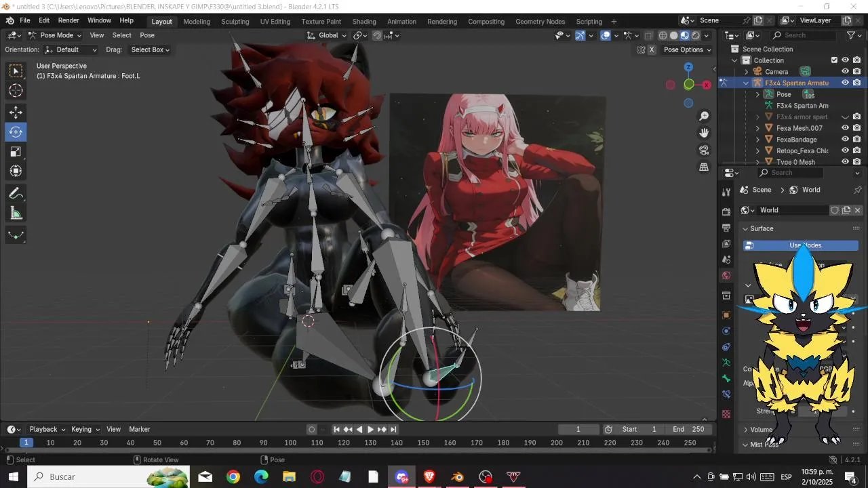Toggle camera view with the camera icon
The image size is (868, 488).
pos(704,150)
